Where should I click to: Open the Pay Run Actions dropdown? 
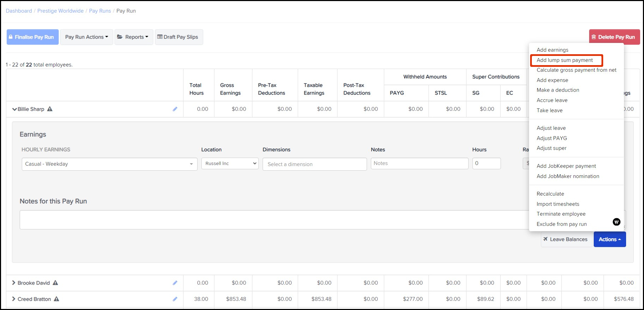point(86,37)
